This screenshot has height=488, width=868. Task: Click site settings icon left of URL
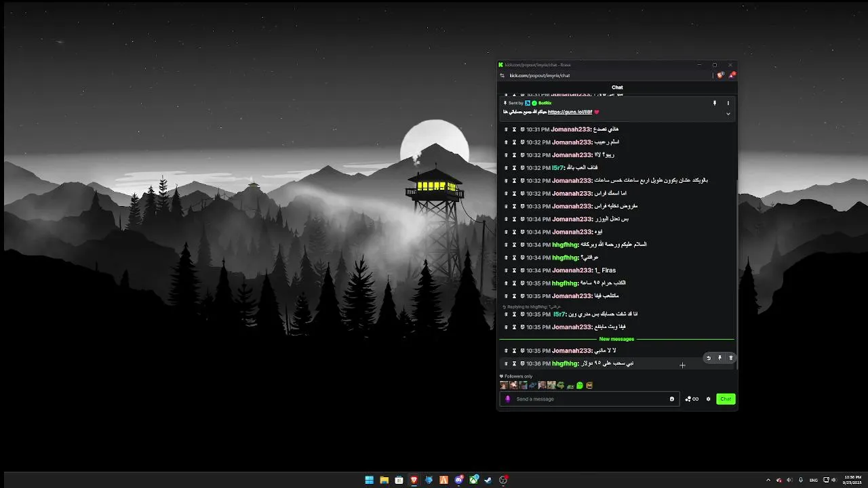(x=502, y=76)
